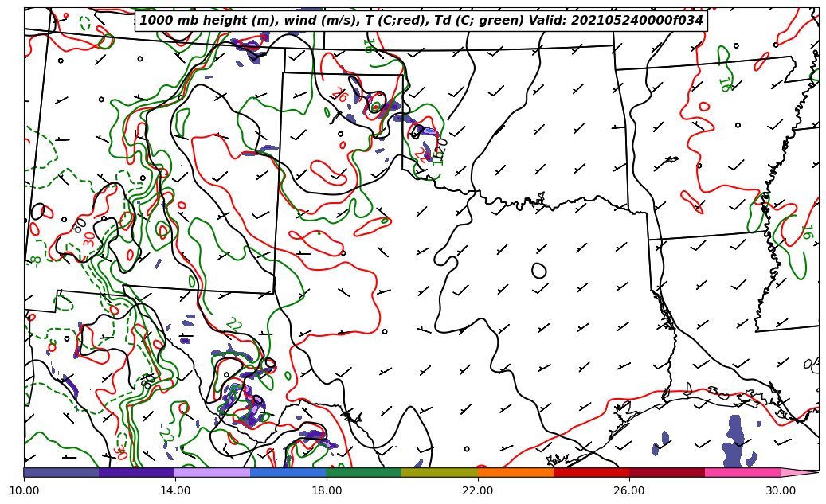Click the green 18–20 colorbar segment

click(x=364, y=472)
